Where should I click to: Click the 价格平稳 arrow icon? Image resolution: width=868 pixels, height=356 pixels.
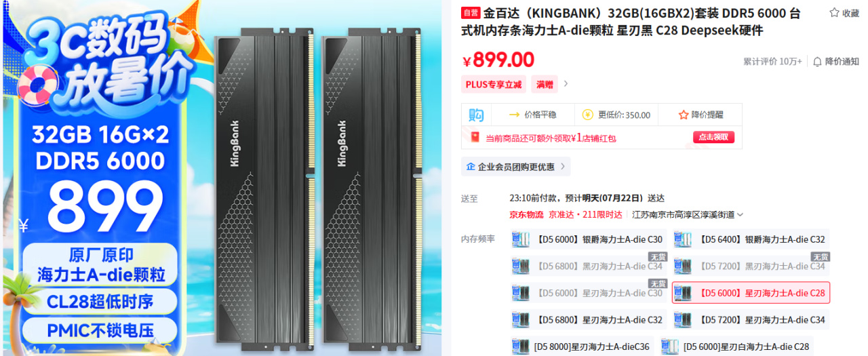515,115
